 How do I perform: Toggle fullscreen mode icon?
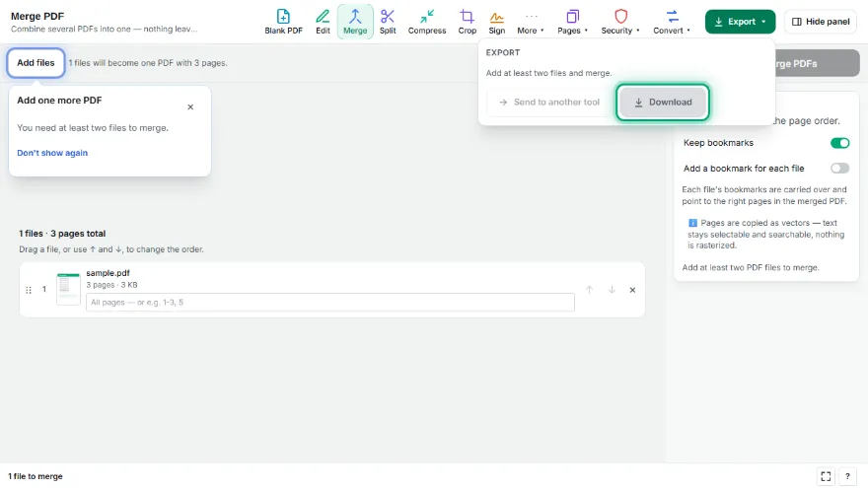826,476
